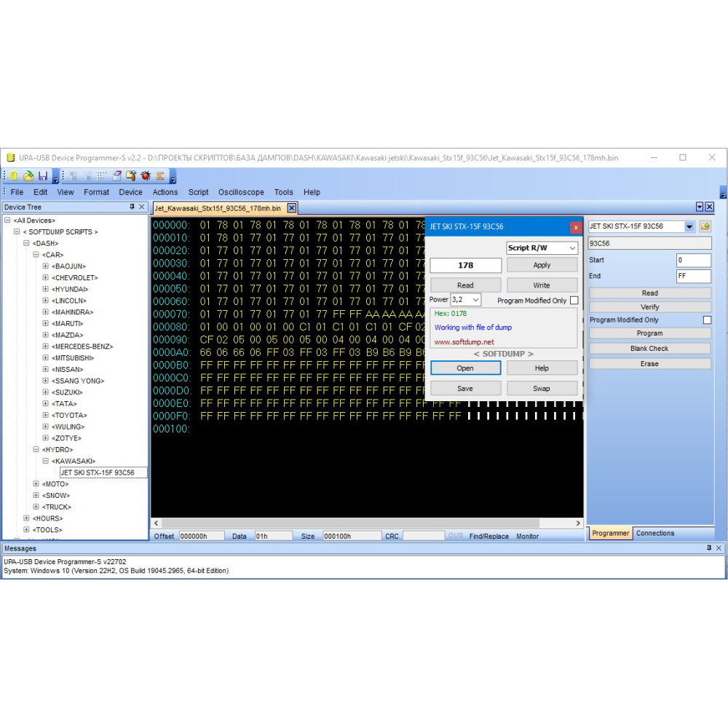Open the programmer panel's window menu arrow
The image size is (728, 728).
click(x=700, y=207)
